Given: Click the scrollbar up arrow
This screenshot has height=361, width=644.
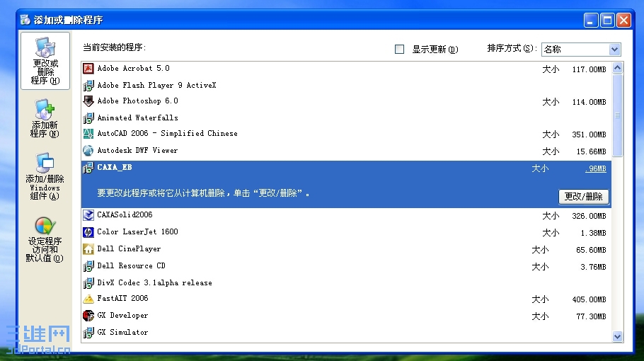Looking at the screenshot, I should coord(617,67).
